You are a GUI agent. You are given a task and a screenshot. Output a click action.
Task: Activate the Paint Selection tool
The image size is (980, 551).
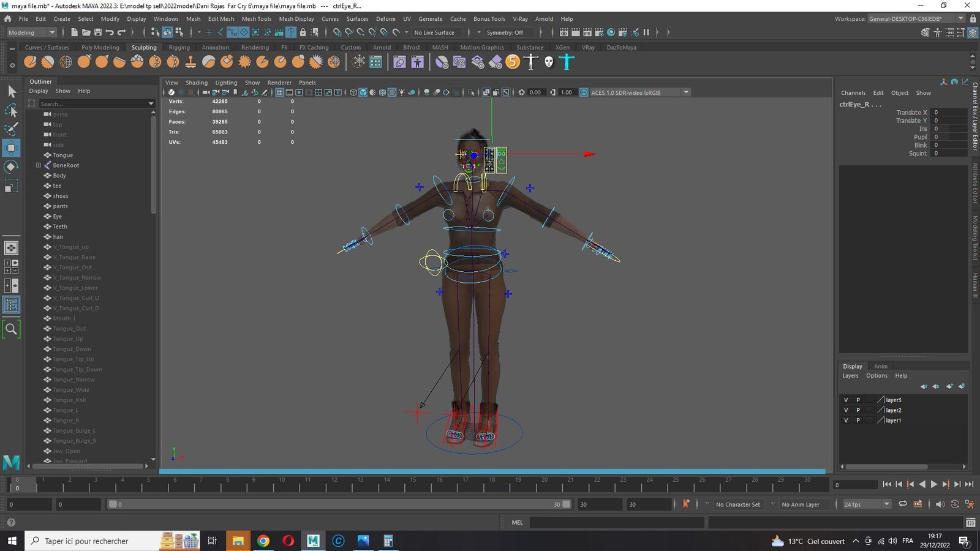pyautogui.click(x=11, y=129)
